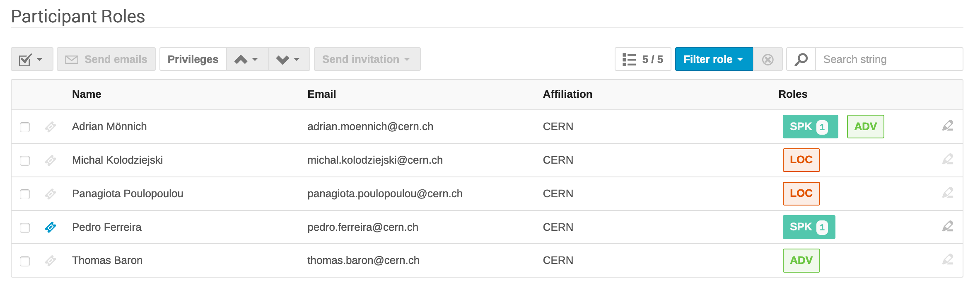Click the edit pencil for Panagiota Poulopoulou
This screenshot has width=980, height=295.
coord(948,193)
